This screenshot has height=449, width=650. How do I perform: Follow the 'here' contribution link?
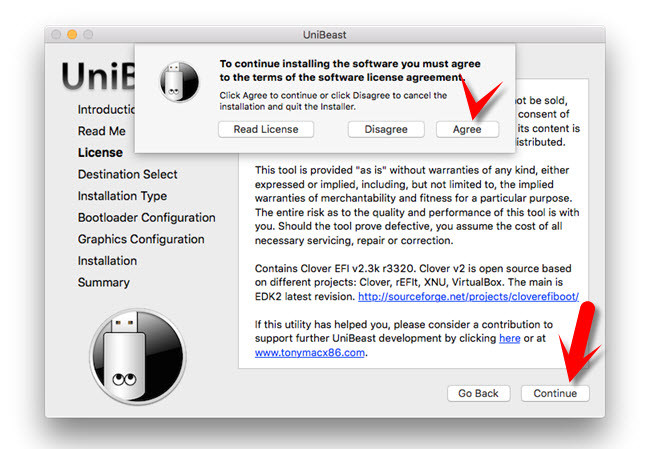point(509,338)
